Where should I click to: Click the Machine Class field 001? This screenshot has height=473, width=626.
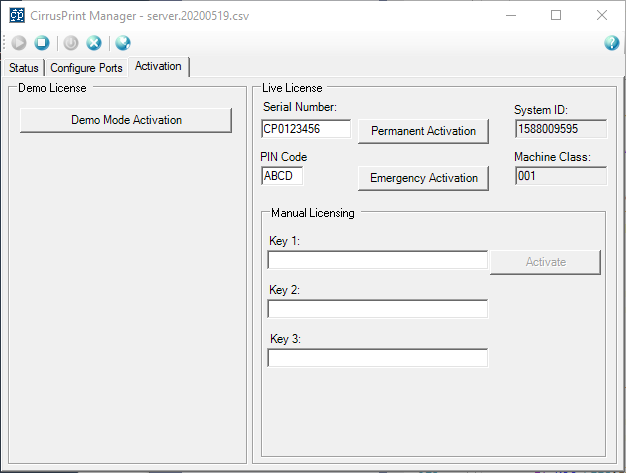point(561,176)
